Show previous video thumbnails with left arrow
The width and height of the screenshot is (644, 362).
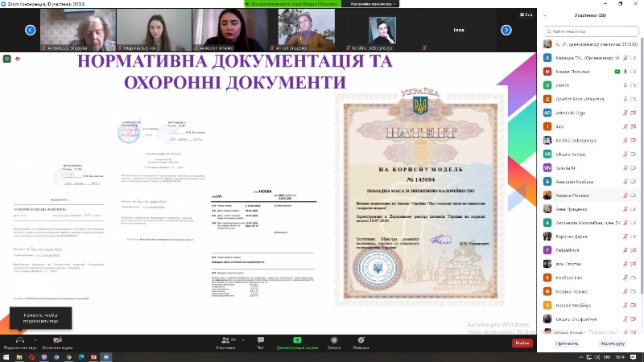pyautogui.click(x=30, y=30)
